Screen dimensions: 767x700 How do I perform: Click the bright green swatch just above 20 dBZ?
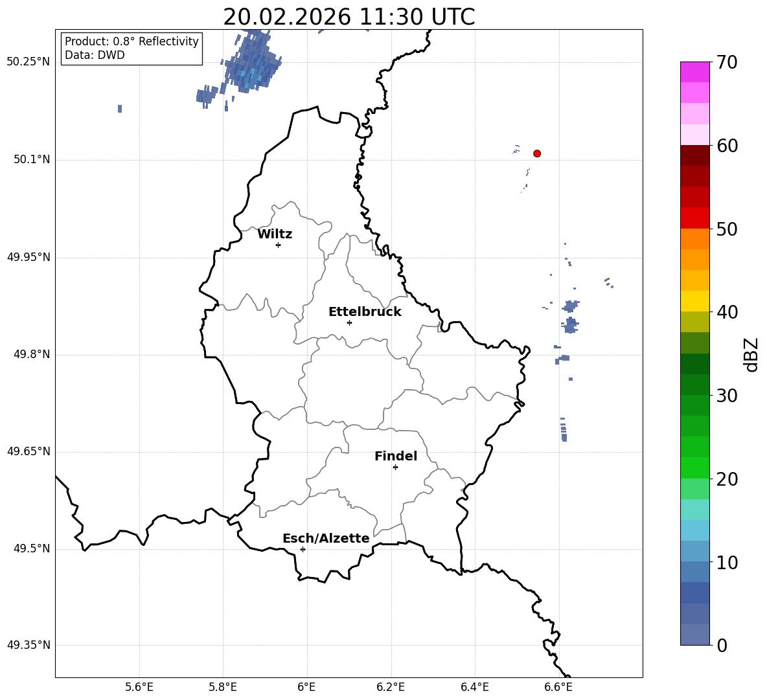point(694,468)
